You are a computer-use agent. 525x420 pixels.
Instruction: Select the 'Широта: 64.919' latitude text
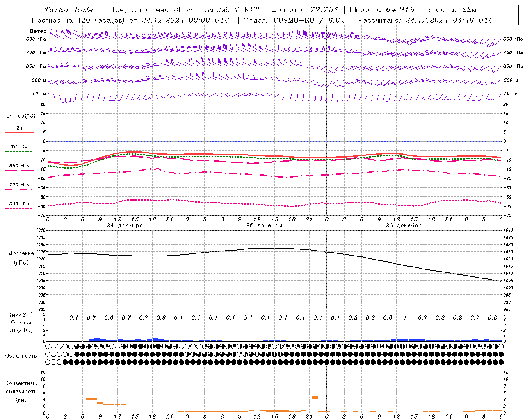point(382,10)
